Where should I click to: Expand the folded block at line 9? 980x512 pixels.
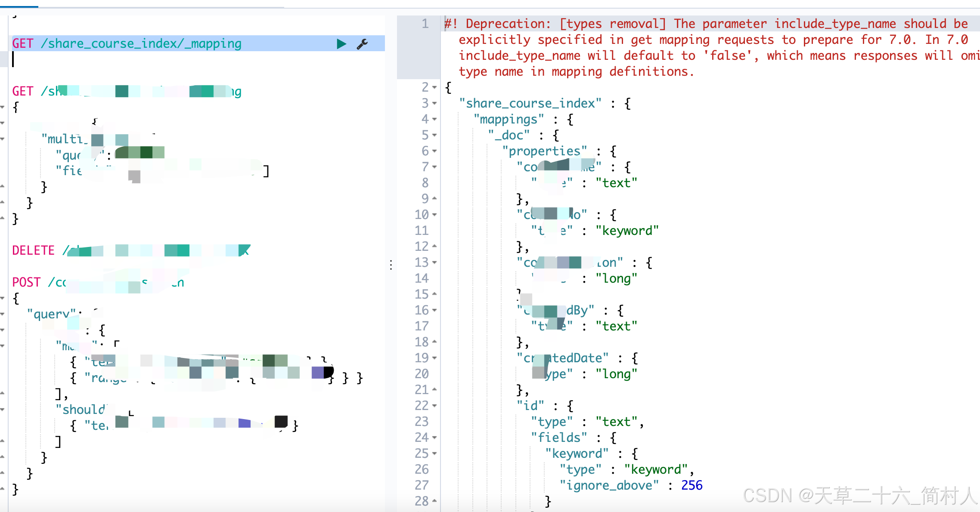pyautogui.click(x=434, y=199)
